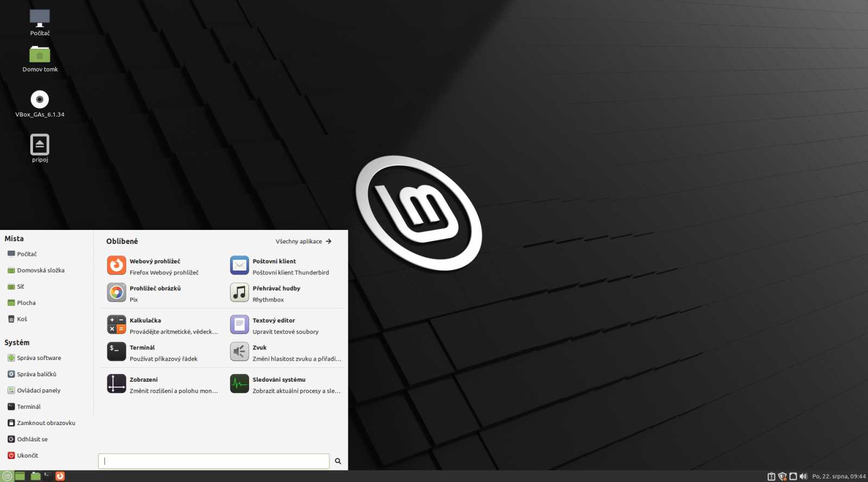868x482 pixels.
Task: Focus the menu search field
Action: point(214,461)
